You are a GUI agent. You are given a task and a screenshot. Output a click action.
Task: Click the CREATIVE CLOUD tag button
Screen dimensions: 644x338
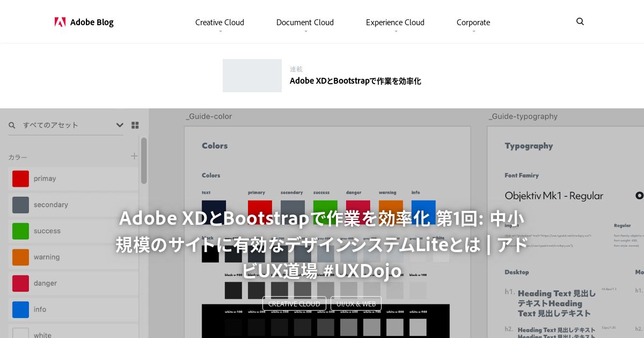pos(294,304)
